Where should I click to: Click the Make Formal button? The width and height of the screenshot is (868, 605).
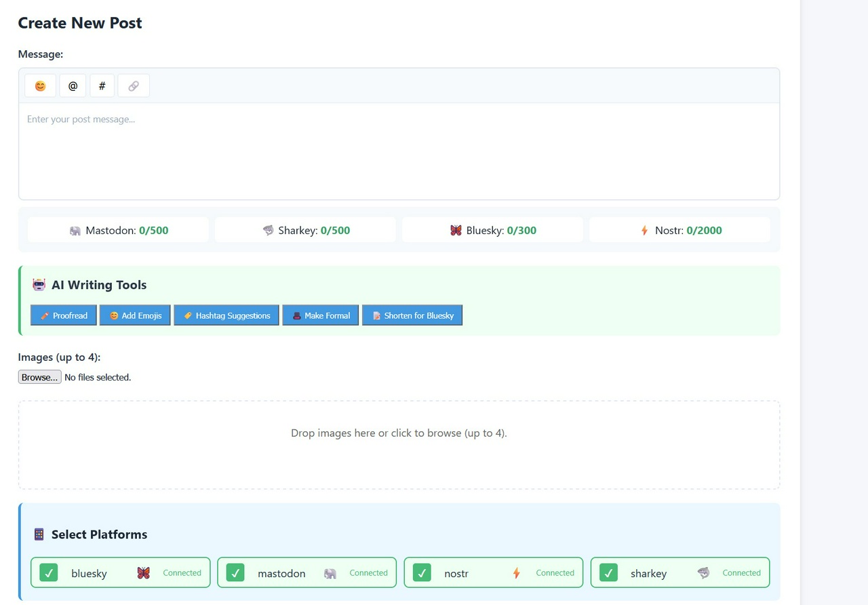(321, 315)
